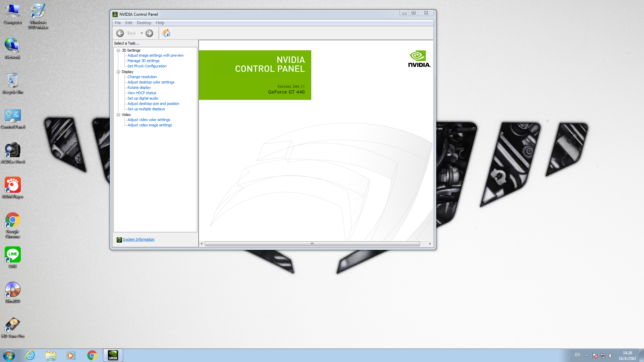Select Set up multiple displays
This screenshot has height=362, width=644.
(x=146, y=109)
